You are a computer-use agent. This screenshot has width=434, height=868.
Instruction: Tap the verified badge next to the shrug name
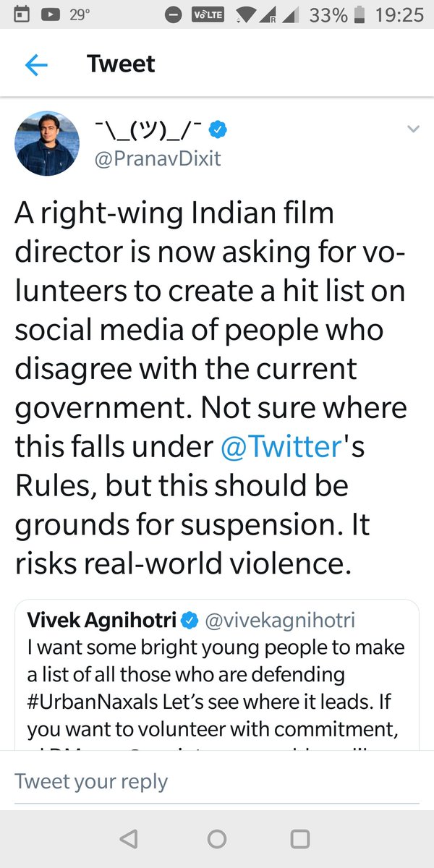coord(218,129)
